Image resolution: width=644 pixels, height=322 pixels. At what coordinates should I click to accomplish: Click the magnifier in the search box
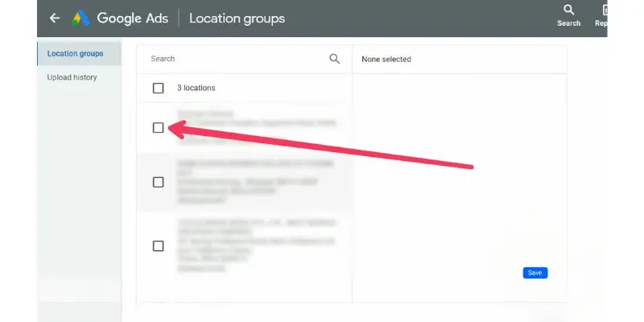point(334,59)
